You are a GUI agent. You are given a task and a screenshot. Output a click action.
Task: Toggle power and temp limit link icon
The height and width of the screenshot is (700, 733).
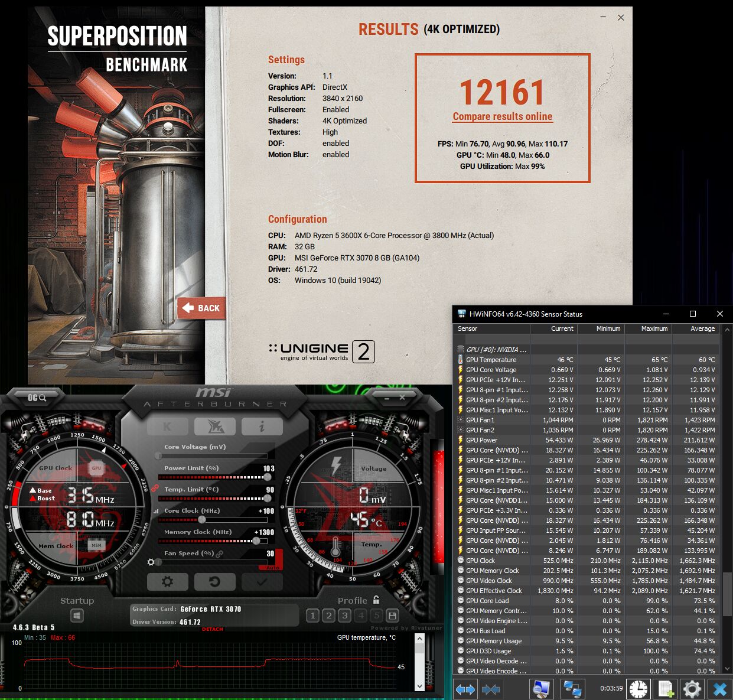coord(155,489)
